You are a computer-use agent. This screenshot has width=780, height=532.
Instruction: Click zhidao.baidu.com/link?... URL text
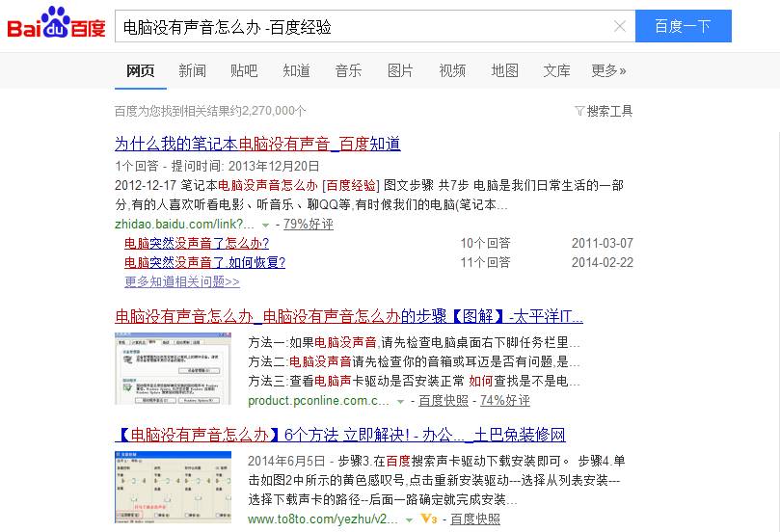click(184, 225)
